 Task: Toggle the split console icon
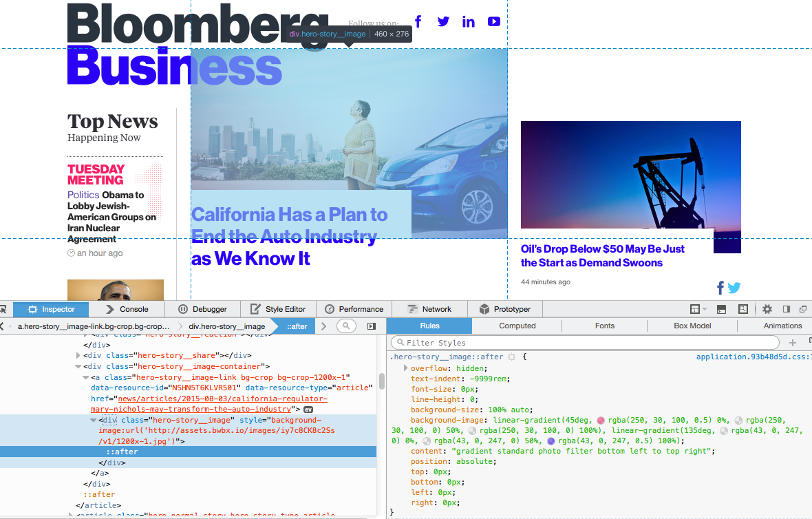[721, 309]
